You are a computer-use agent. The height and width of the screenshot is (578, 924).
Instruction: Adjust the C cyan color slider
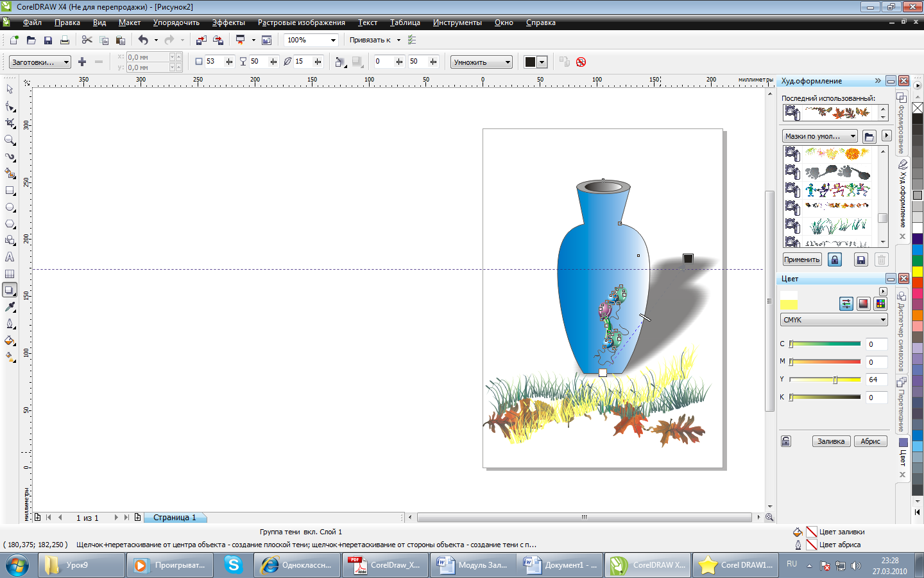(x=791, y=344)
